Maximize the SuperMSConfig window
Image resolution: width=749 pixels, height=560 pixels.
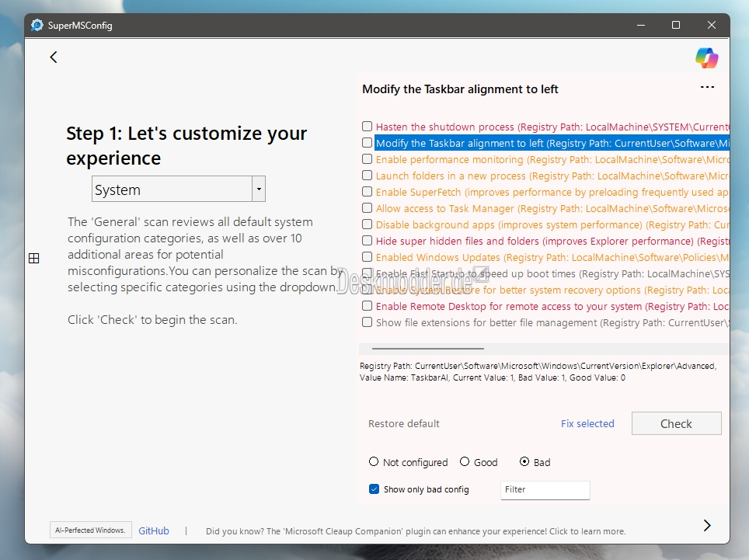click(675, 25)
